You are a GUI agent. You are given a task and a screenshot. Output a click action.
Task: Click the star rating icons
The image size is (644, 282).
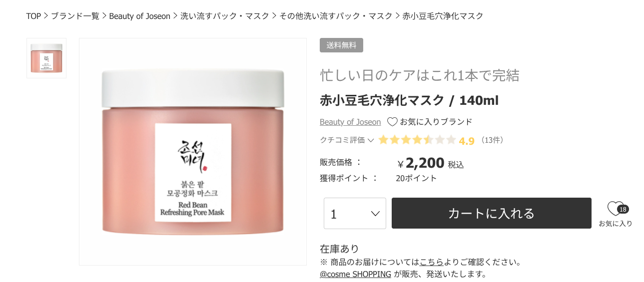tap(417, 140)
